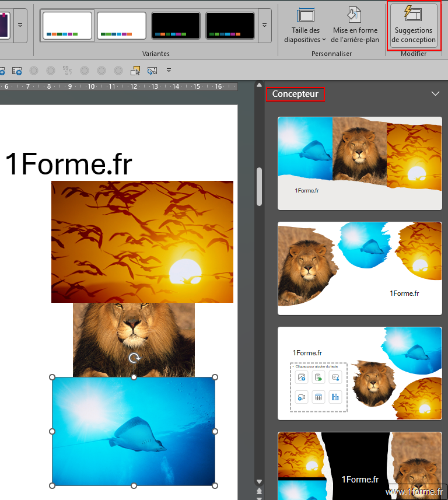
Task: Collapse the Concepteur pane chevron
Action: 435,93
